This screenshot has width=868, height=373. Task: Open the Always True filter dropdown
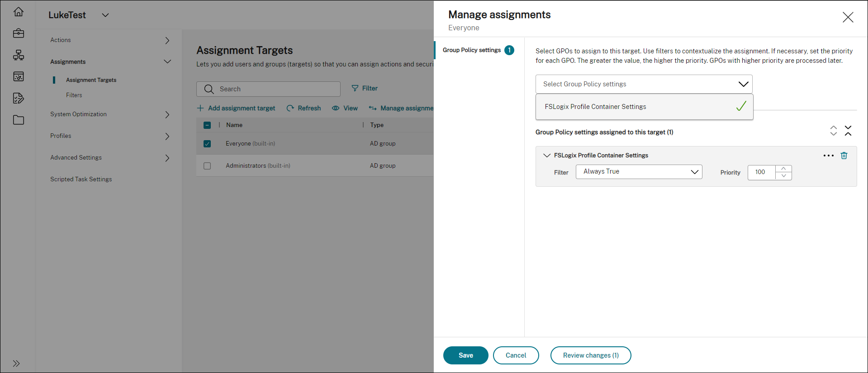tap(639, 172)
